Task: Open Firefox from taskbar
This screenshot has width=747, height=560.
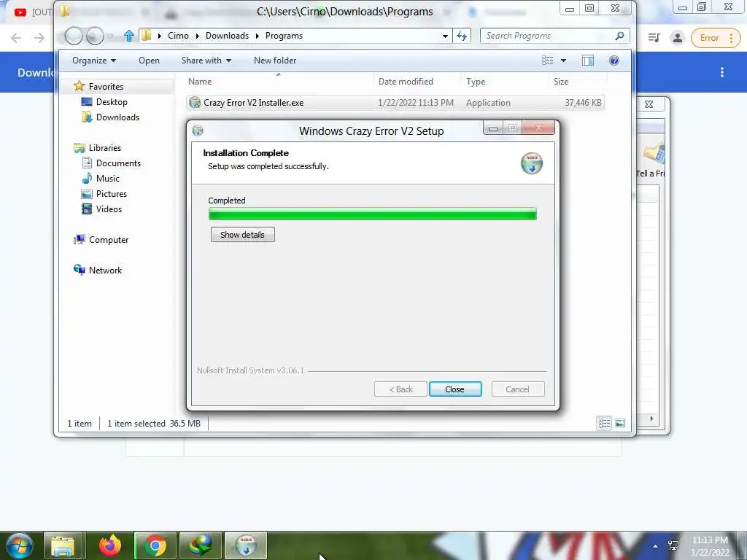Action: click(109, 545)
